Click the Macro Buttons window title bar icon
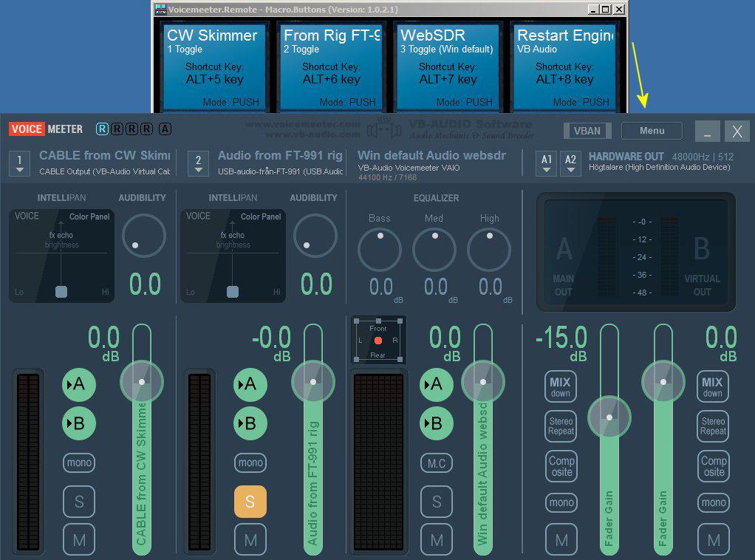The image size is (755, 560). (x=160, y=9)
